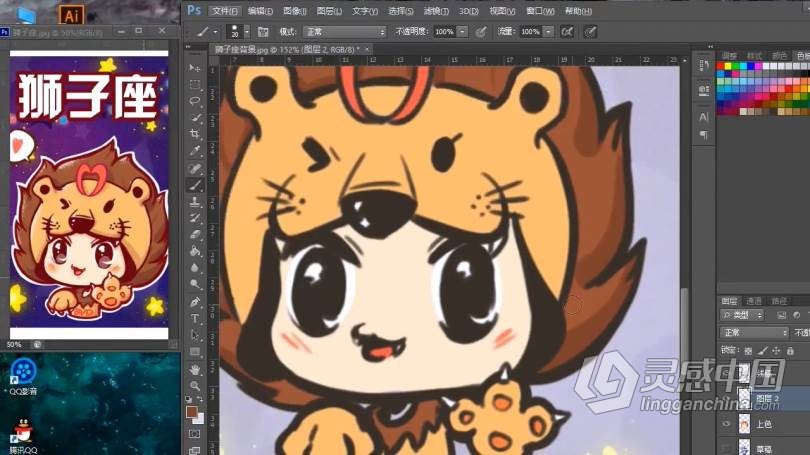Select the Quick Selection tool

click(195, 118)
